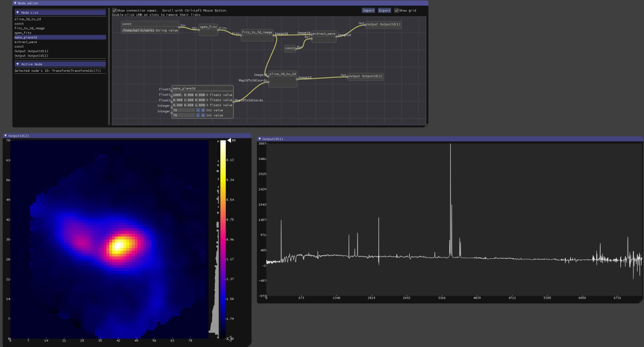This screenshot has height=347, width=644.
Task: Select extract_wave in the node list
Action: 26,42
